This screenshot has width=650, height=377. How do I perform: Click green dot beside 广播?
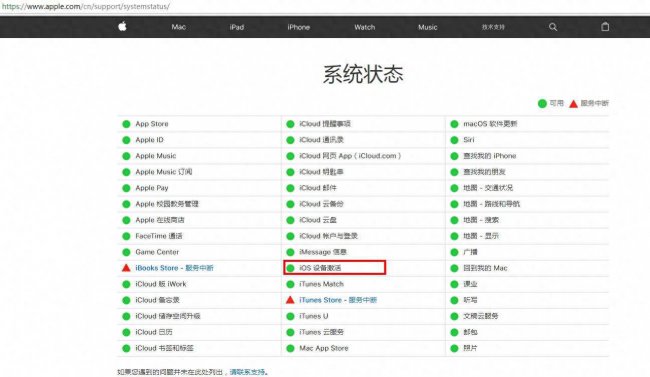(x=454, y=252)
